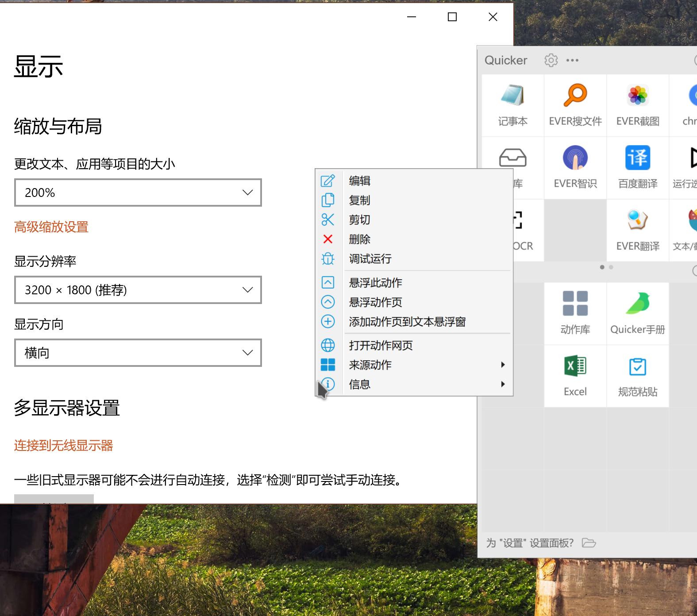Open the Quicker three-dots more menu
The height and width of the screenshot is (616, 697).
[x=572, y=60]
